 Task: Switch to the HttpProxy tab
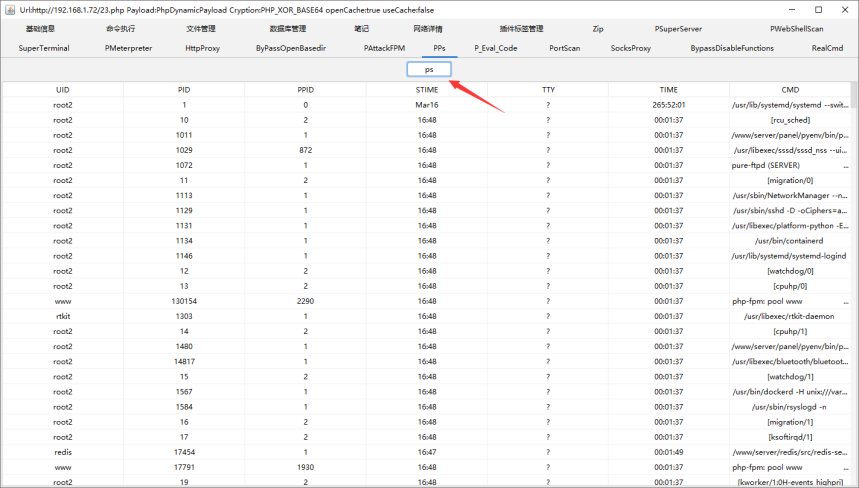(x=202, y=48)
